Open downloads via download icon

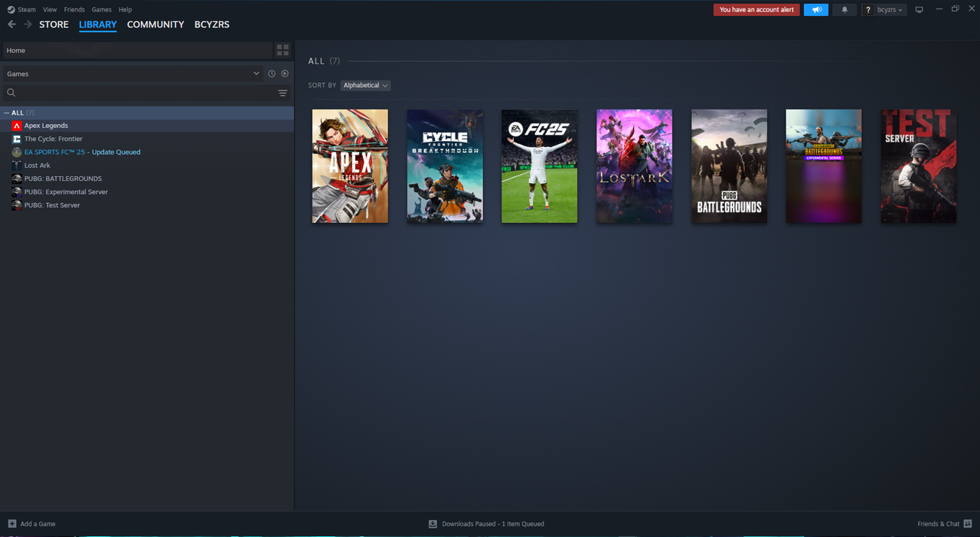[433, 524]
